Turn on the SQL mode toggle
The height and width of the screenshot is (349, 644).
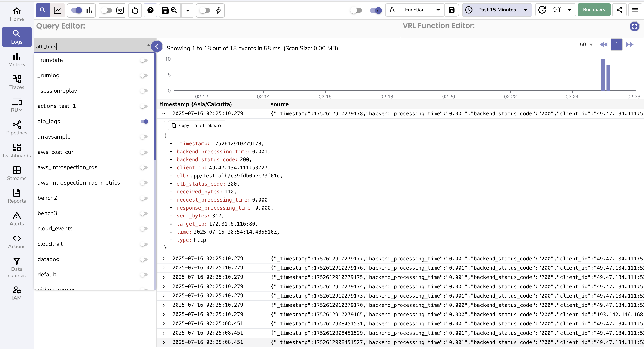107,10
